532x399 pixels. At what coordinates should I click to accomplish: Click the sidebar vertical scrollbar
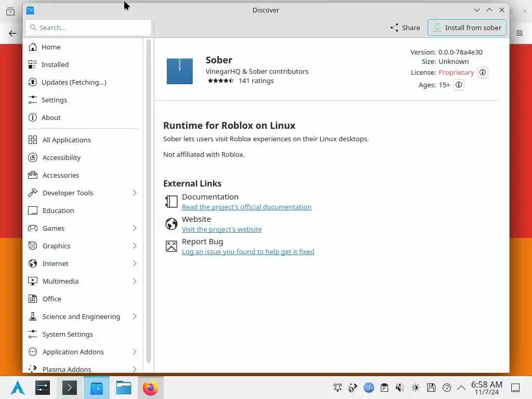point(148,202)
